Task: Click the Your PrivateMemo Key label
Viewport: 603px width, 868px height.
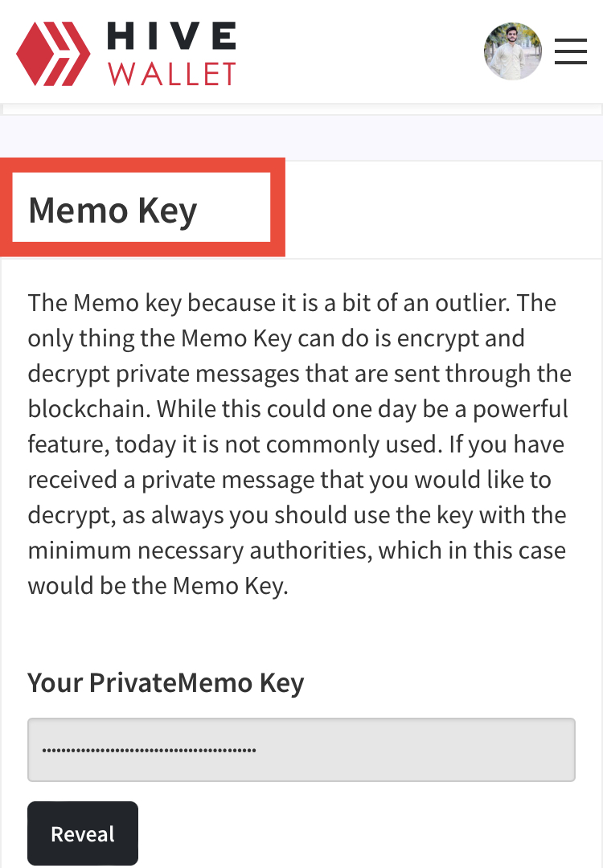Action: [x=166, y=682]
